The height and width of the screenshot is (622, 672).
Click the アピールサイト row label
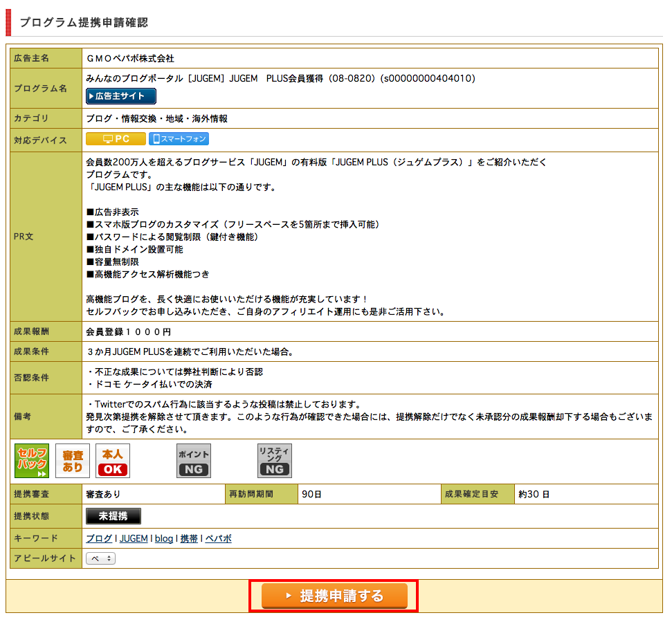point(45,558)
